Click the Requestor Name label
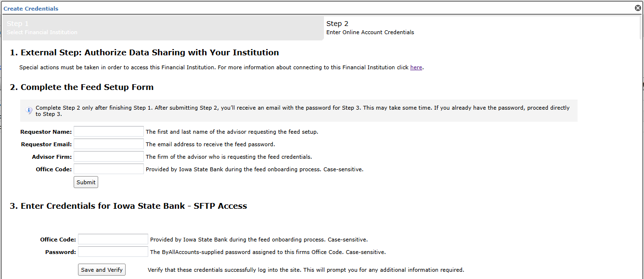This screenshot has height=279, width=644. 46,132
